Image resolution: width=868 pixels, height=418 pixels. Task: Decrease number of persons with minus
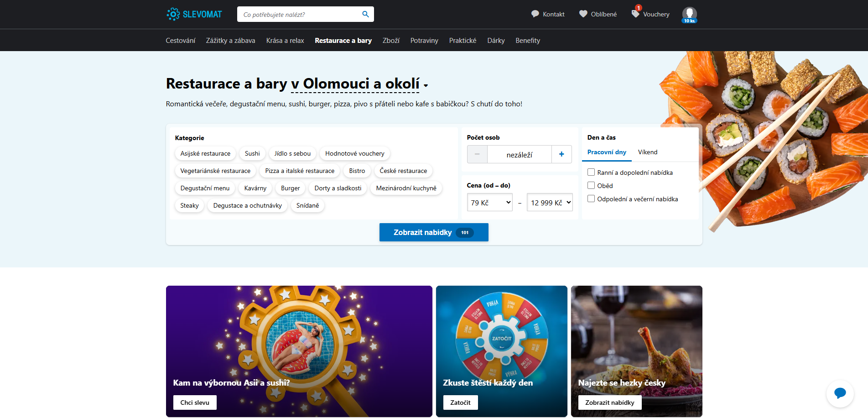click(477, 154)
